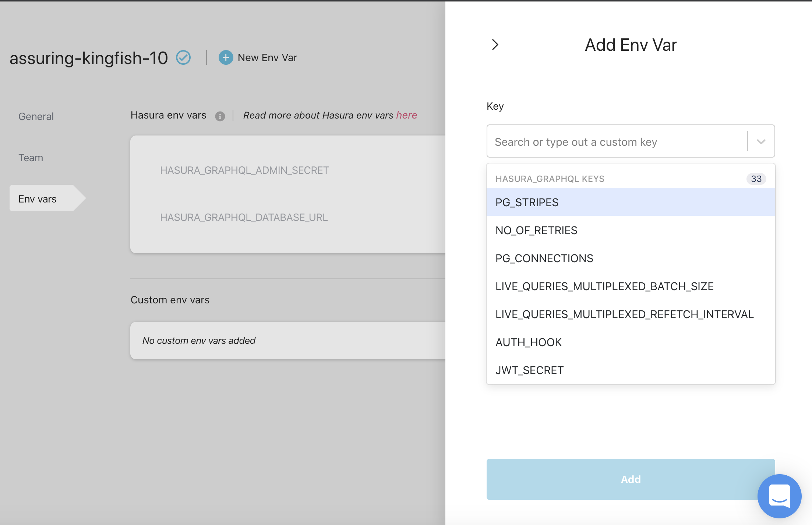The width and height of the screenshot is (812, 525).
Task: Click 'No custom env vars added' message
Action: click(199, 341)
